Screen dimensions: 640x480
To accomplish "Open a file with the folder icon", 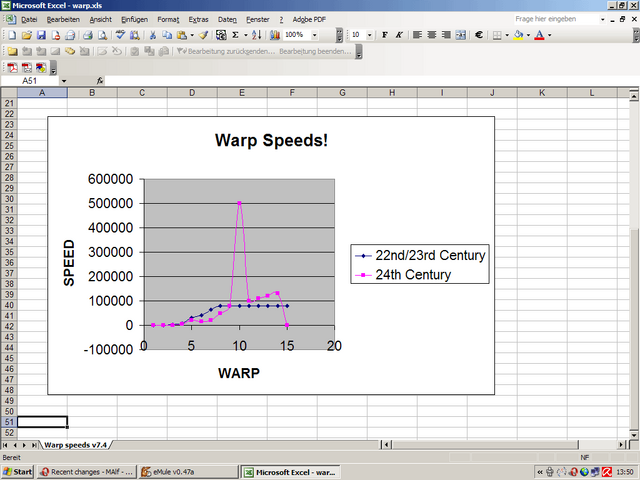I will pyautogui.click(x=27, y=35).
